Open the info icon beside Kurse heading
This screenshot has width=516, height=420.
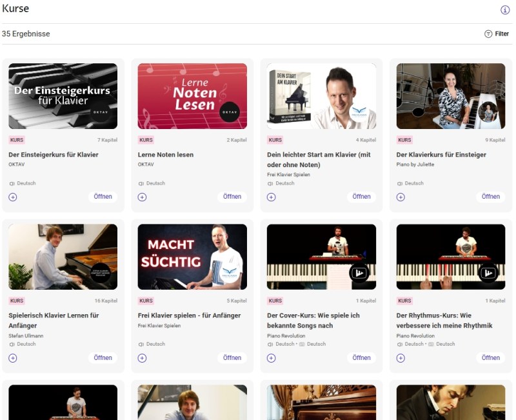[504, 9]
